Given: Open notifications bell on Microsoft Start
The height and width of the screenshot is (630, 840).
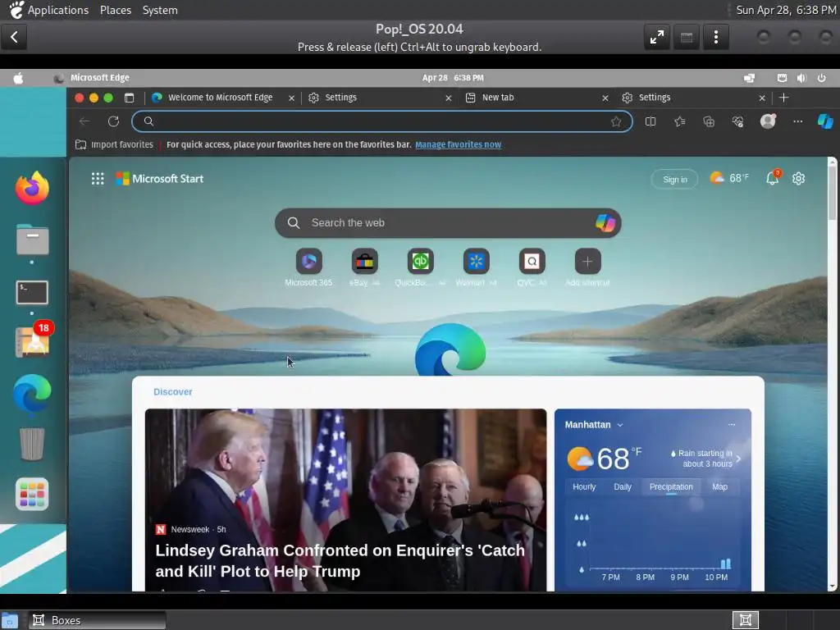Looking at the screenshot, I should coord(773,178).
